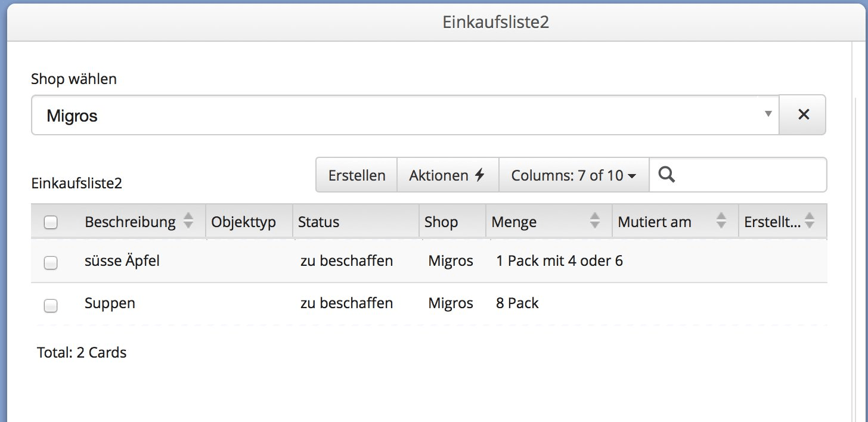Screen dimensions: 868x422
Task: Toggle the select-all header checkbox
Action: coord(51,223)
